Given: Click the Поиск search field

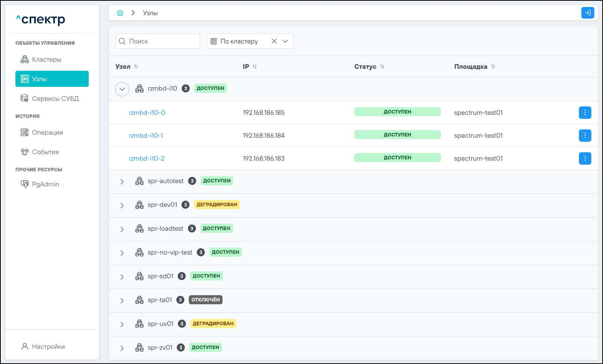Looking at the screenshot, I should 162,41.
